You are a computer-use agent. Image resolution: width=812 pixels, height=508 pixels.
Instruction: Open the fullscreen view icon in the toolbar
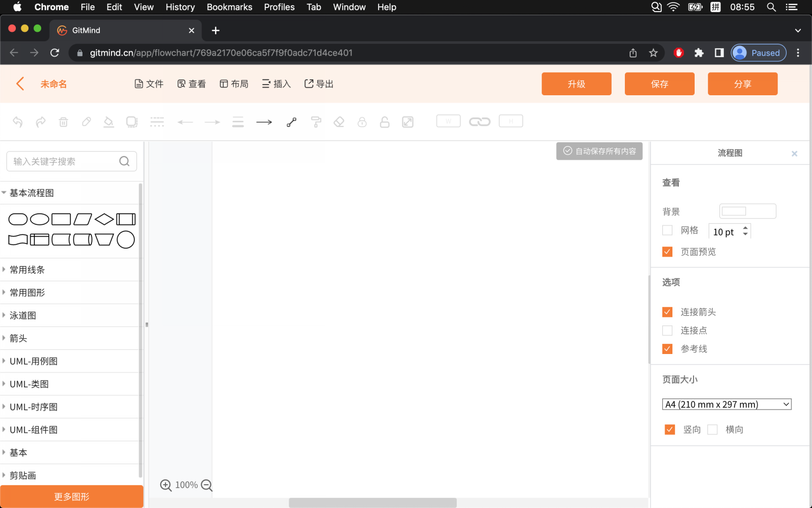(x=408, y=122)
